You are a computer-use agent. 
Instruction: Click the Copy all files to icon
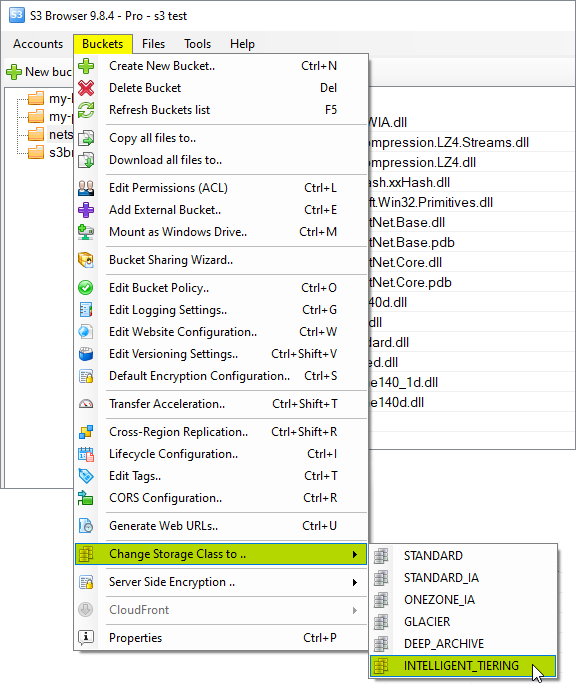pos(86,138)
